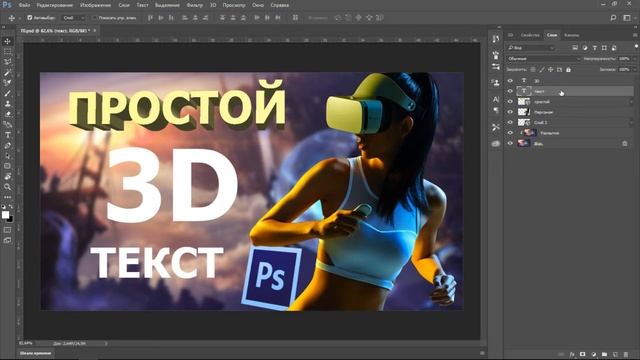Click the lock all padlock icon
640x360 pixels.
tap(568, 70)
